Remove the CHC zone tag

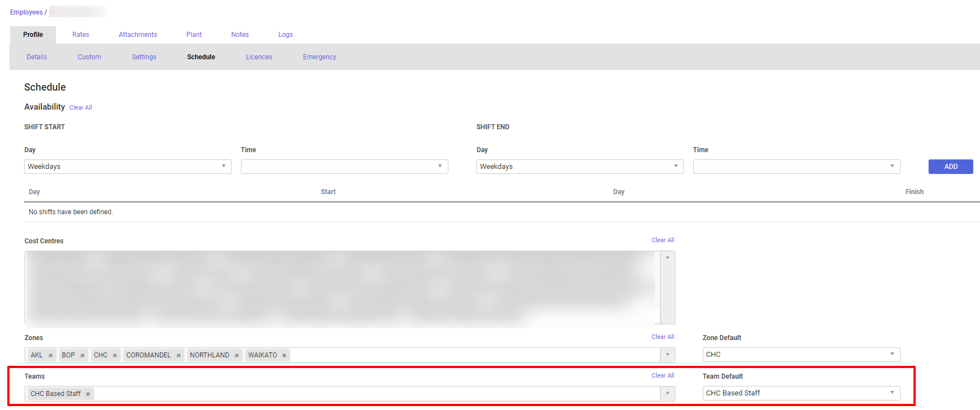[x=115, y=356]
